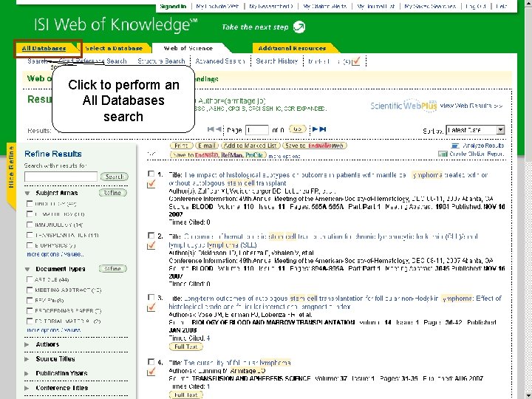Open My Saved Searches link
The height and width of the screenshot is (399, 532).
tap(430, 6)
